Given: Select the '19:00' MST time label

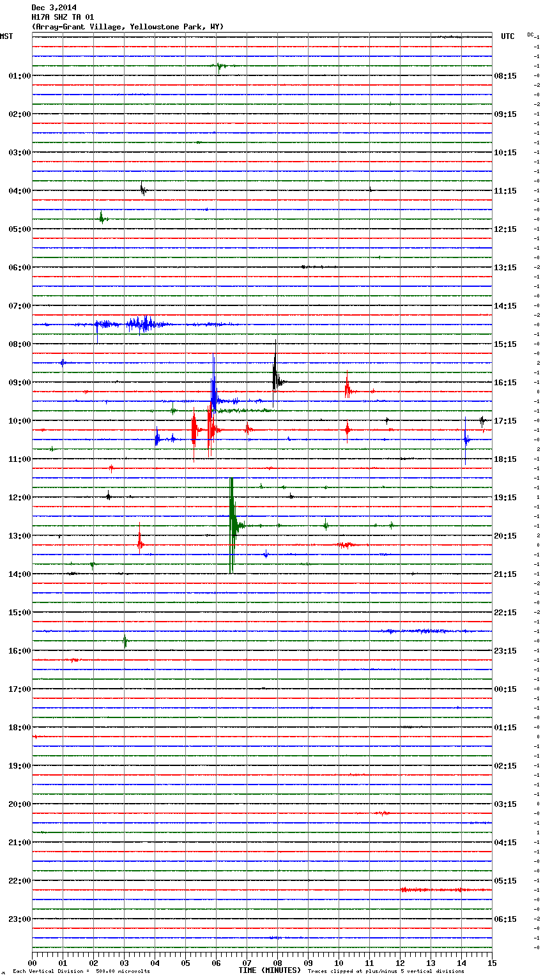Looking at the screenshot, I should click(x=20, y=766).
